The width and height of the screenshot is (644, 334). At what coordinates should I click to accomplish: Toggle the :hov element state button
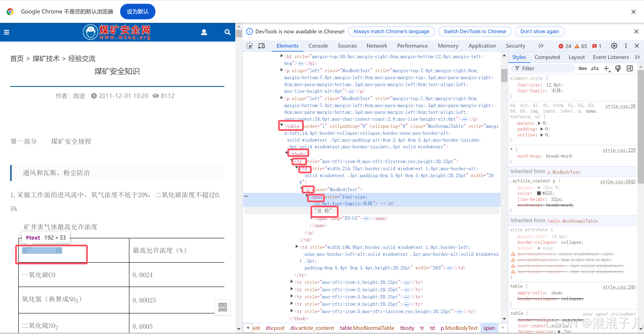click(582, 69)
